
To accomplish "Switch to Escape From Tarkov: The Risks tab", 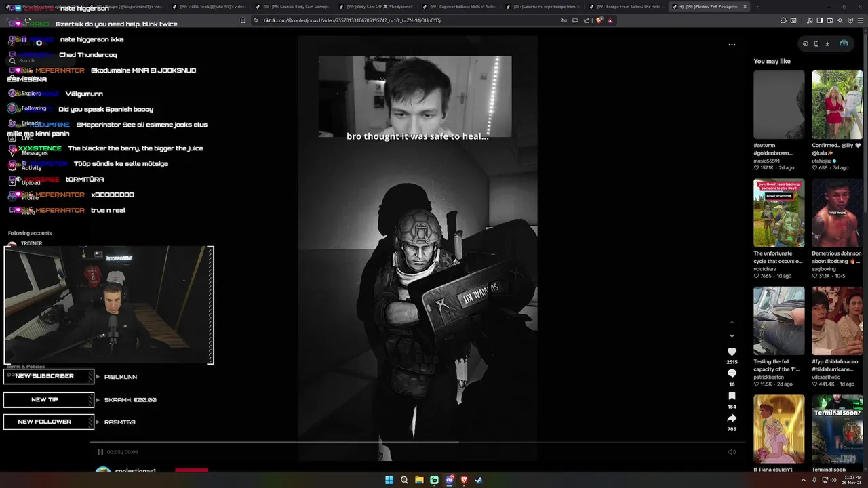I will [627, 7].
